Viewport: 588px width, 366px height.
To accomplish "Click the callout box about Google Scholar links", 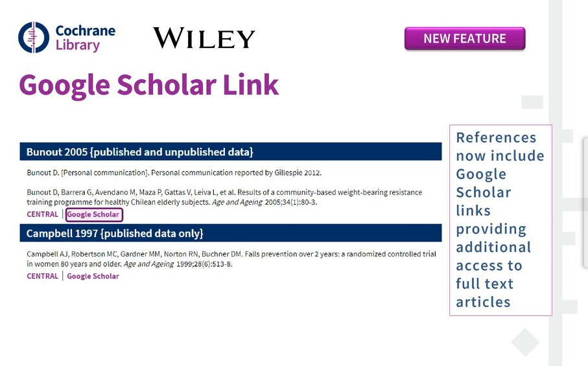I will (x=500, y=220).
